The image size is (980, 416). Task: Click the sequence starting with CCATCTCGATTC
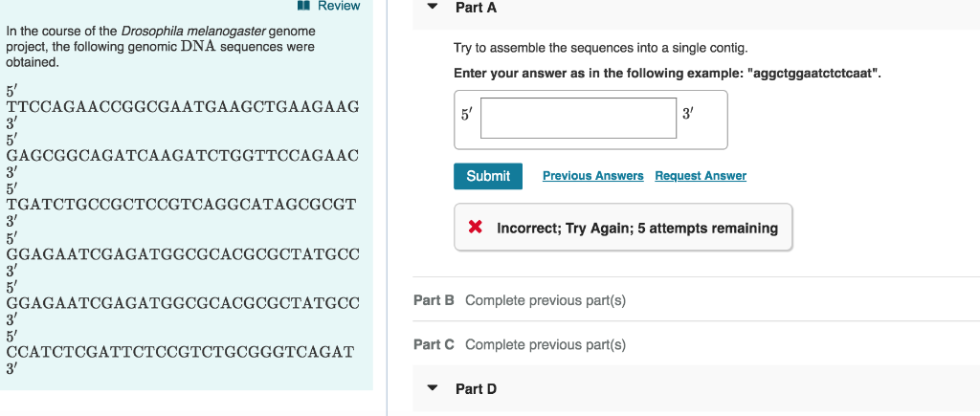point(181,351)
